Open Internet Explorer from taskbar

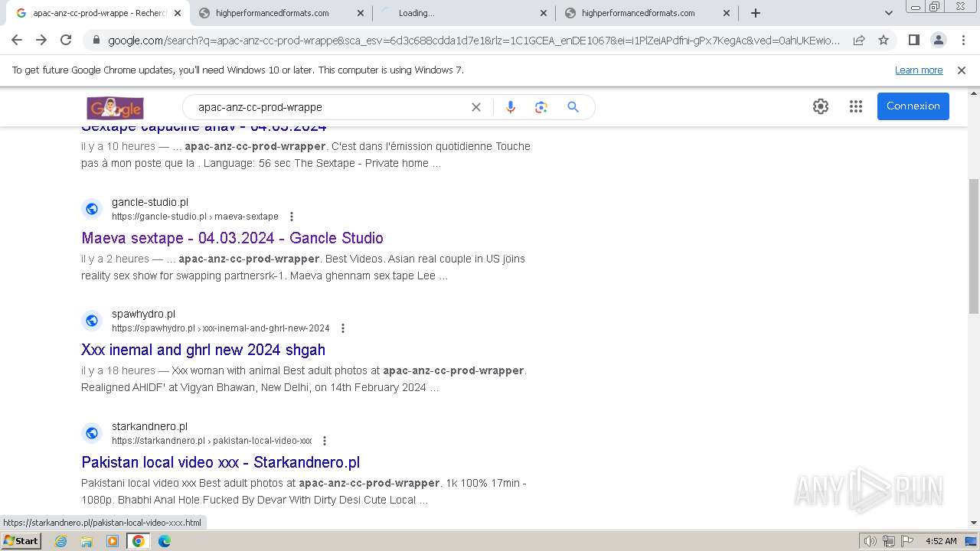61,541
